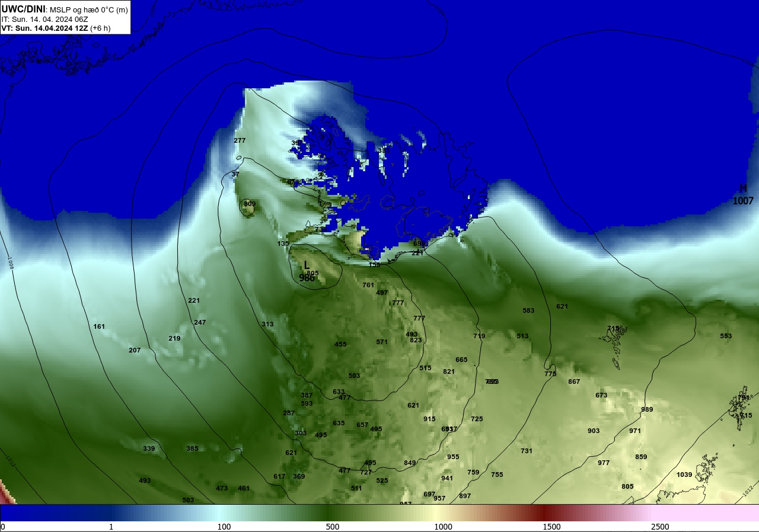Click the map value 511
This screenshot has width=759, height=532.
[x=356, y=488]
